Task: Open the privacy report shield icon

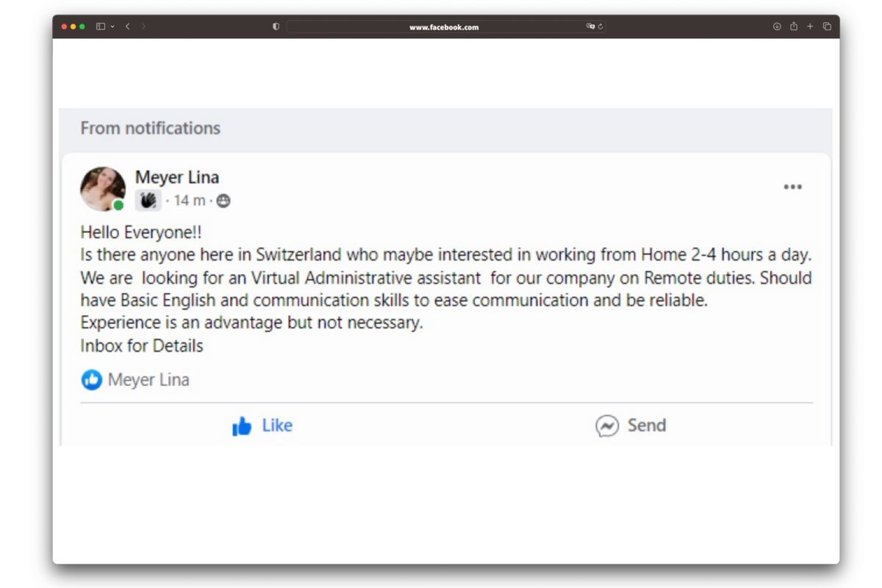Action: click(276, 26)
